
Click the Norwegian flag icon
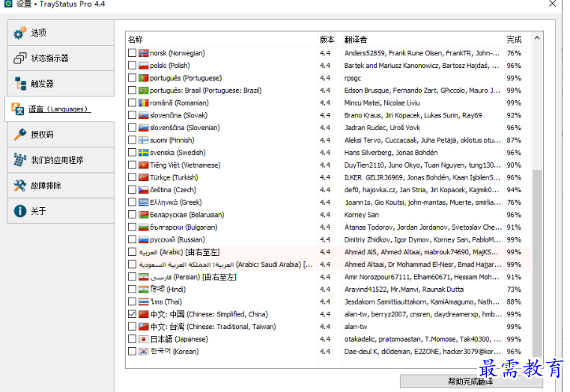[144, 53]
